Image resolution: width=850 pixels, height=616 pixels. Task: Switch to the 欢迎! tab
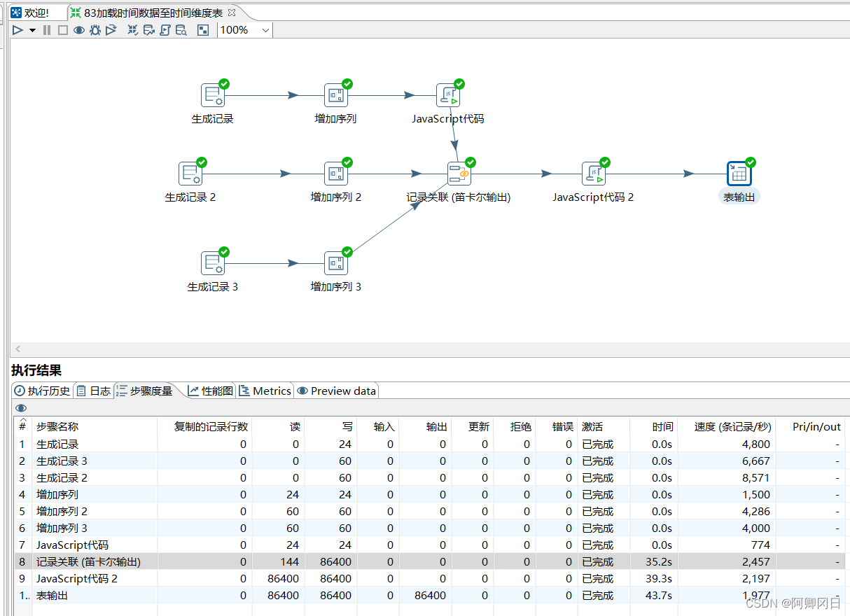[31, 13]
